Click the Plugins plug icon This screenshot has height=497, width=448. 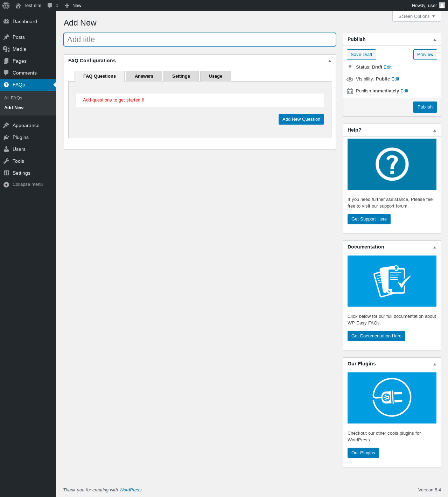tap(6, 137)
